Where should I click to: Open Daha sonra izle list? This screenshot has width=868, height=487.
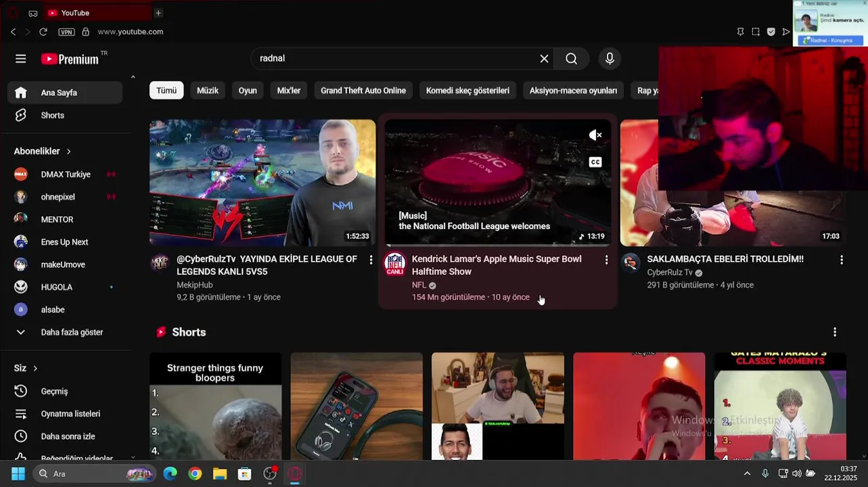click(x=65, y=436)
